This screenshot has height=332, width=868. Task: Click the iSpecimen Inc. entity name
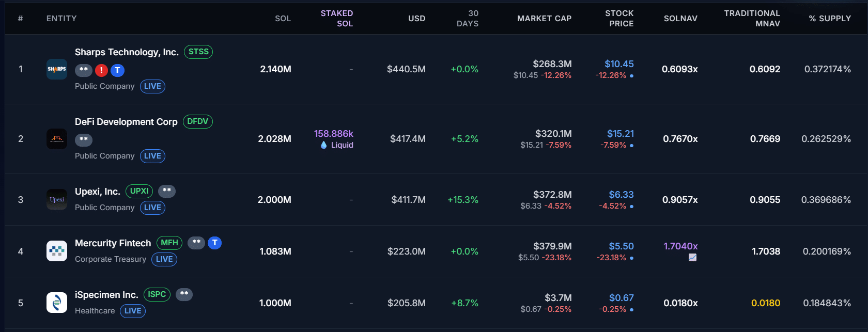point(106,295)
